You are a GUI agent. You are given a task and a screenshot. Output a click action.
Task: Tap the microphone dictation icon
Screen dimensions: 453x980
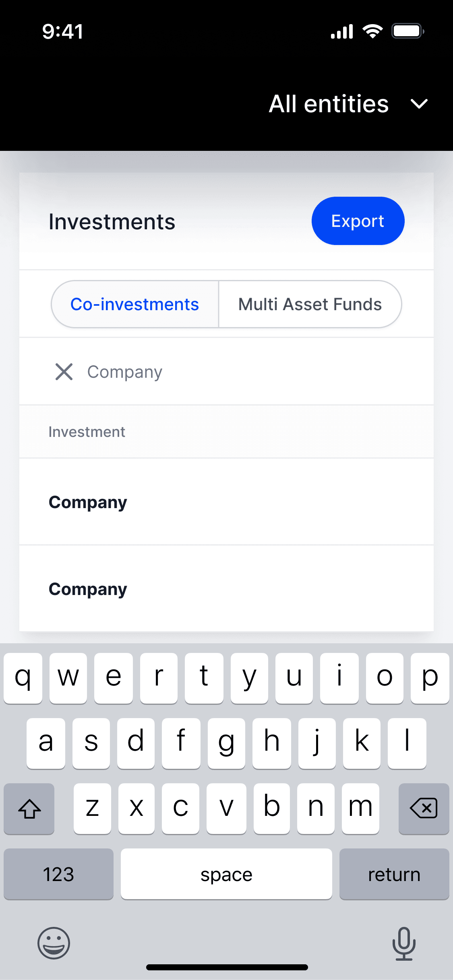[x=403, y=943]
